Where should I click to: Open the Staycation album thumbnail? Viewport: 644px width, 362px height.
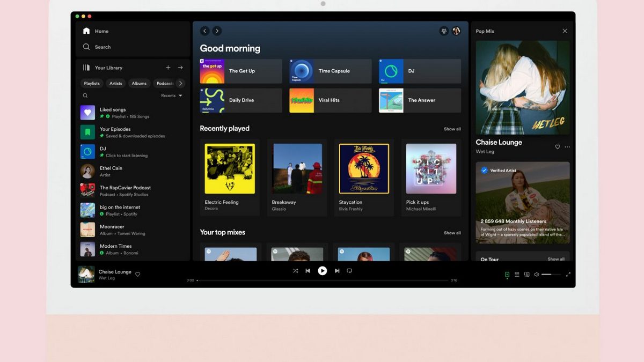pyautogui.click(x=364, y=168)
